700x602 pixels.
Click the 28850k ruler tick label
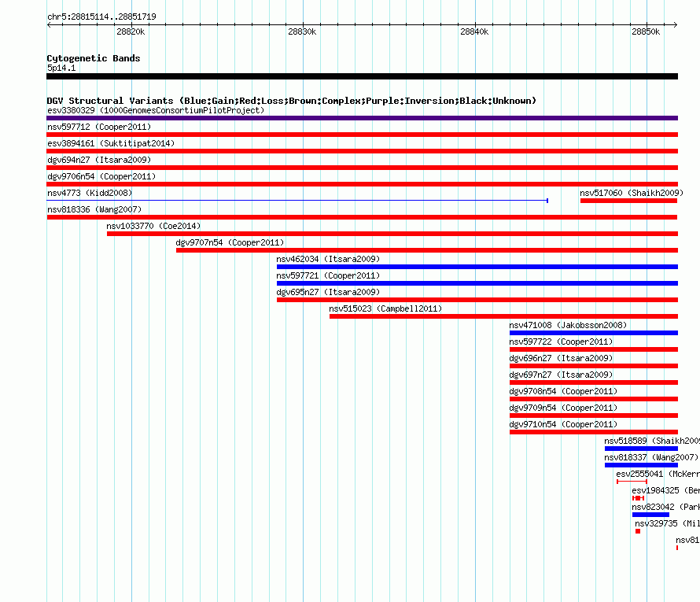click(x=646, y=31)
